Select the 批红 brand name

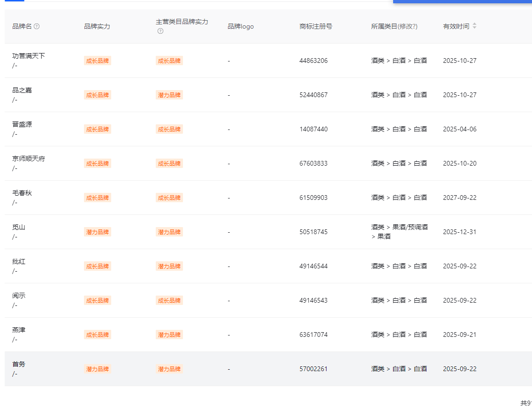[19, 261]
